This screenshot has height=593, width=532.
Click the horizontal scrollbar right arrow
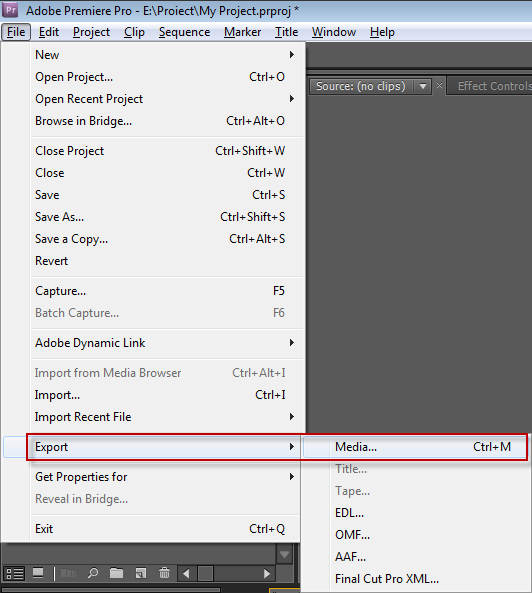(x=267, y=574)
